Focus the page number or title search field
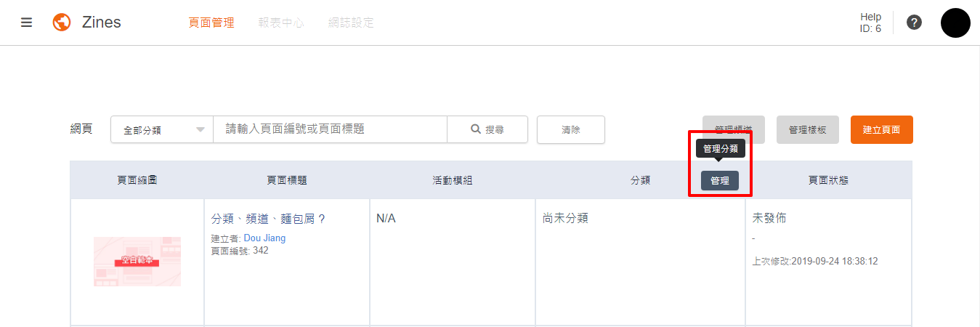Viewport: 980px width, 327px height. 330,129
